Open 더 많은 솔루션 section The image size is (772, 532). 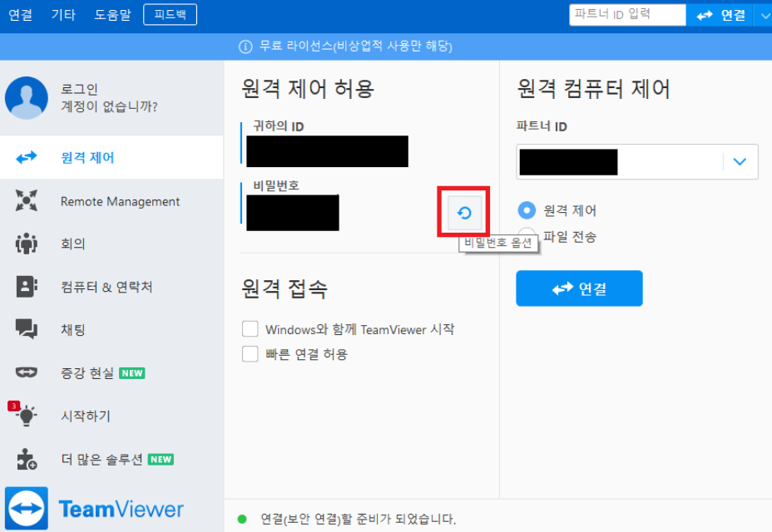pyautogui.click(x=111, y=459)
